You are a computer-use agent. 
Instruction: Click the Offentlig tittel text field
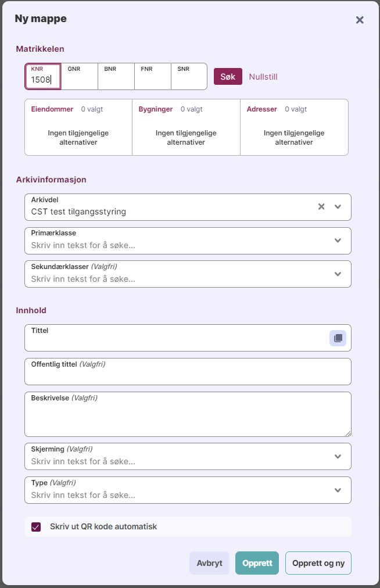click(188, 375)
